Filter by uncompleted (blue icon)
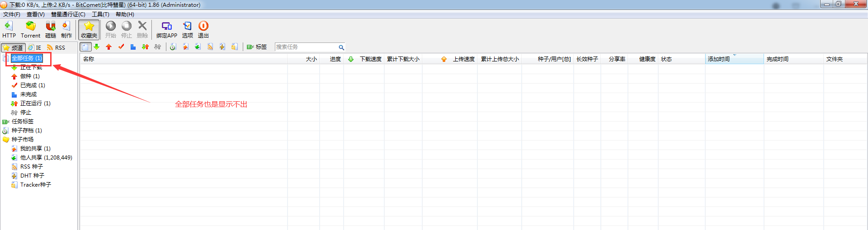The height and width of the screenshot is (230, 868). (x=133, y=47)
